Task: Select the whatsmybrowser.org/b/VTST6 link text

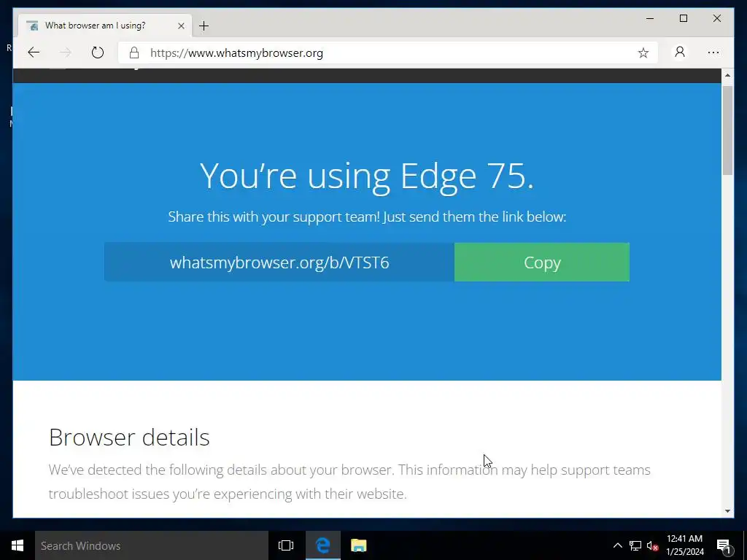Action: 279,262
